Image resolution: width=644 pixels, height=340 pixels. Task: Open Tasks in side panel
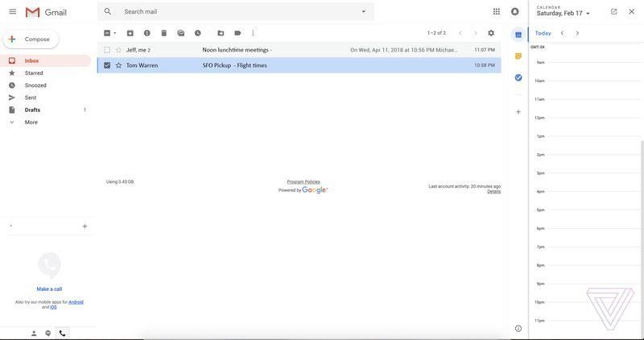518,77
